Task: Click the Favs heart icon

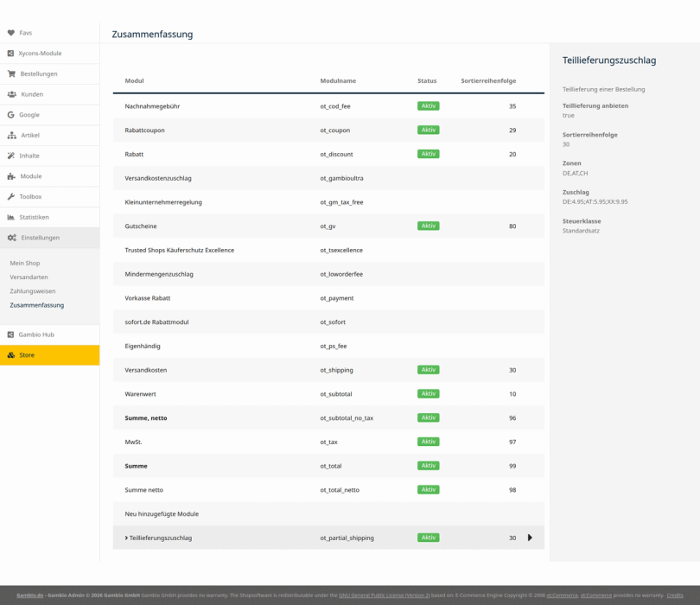Action: tap(11, 33)
